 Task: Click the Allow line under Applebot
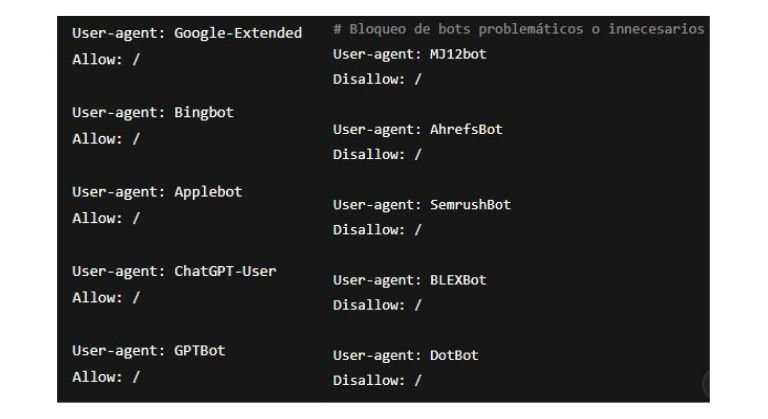pos(106,217)
